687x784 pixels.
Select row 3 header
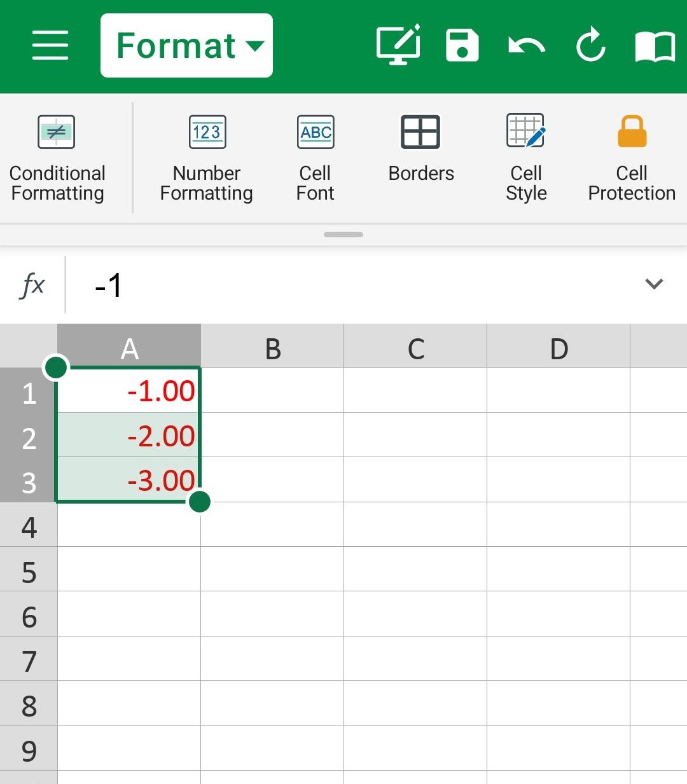pyautogui.click(x=29, y=480)
